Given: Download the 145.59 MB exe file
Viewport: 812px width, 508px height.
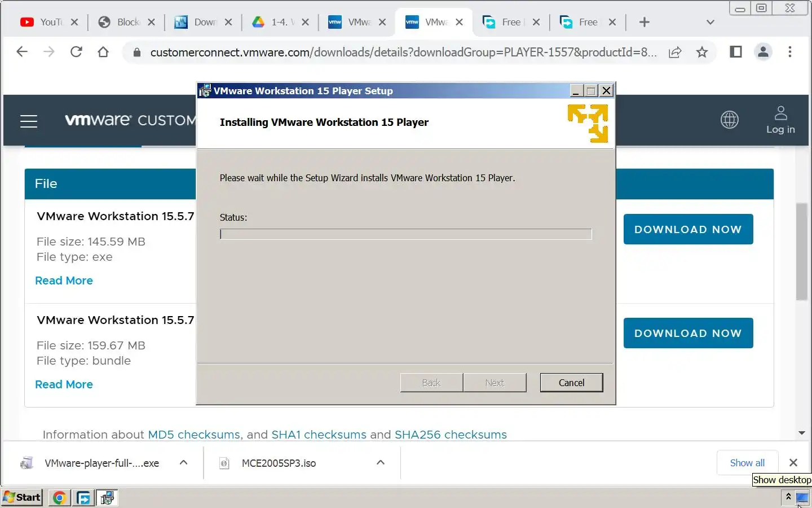Looking at the screenshot, I should 688,229.
